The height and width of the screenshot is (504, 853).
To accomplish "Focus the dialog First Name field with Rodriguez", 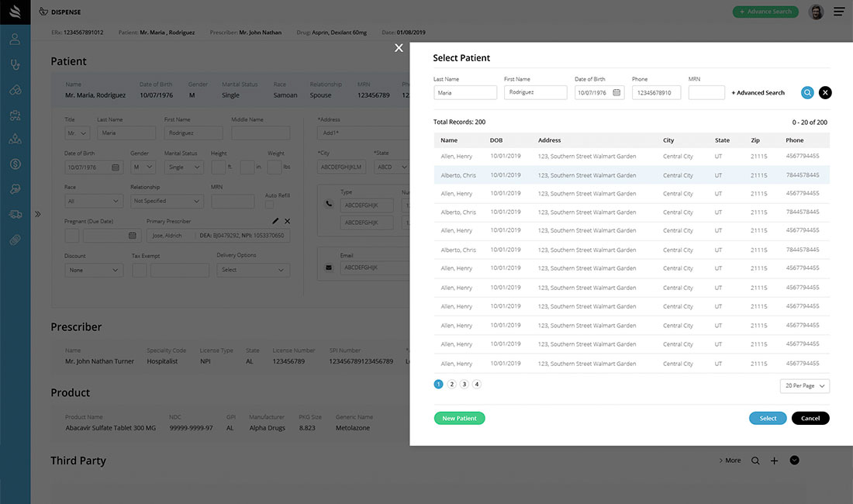I will point(535,92).
